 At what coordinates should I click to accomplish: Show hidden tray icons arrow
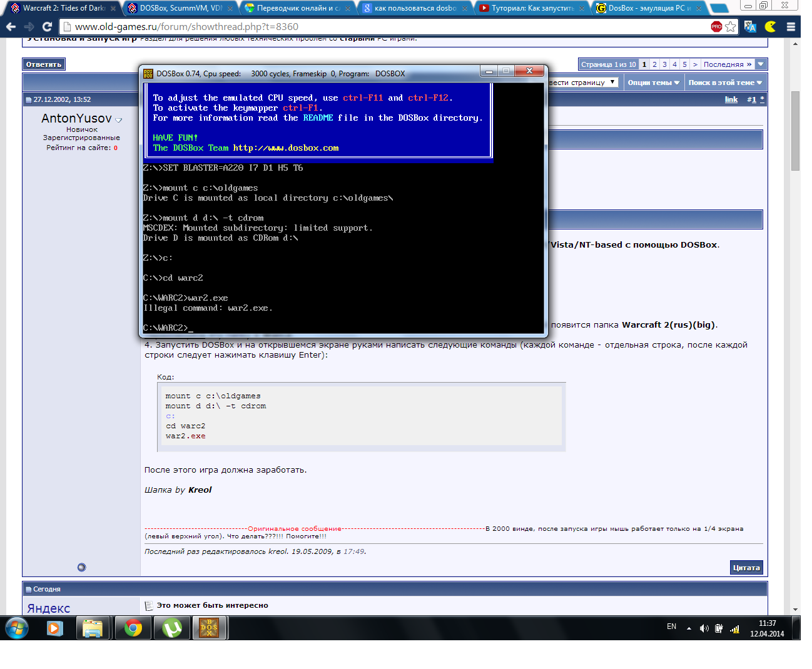[x=689, y=628]
